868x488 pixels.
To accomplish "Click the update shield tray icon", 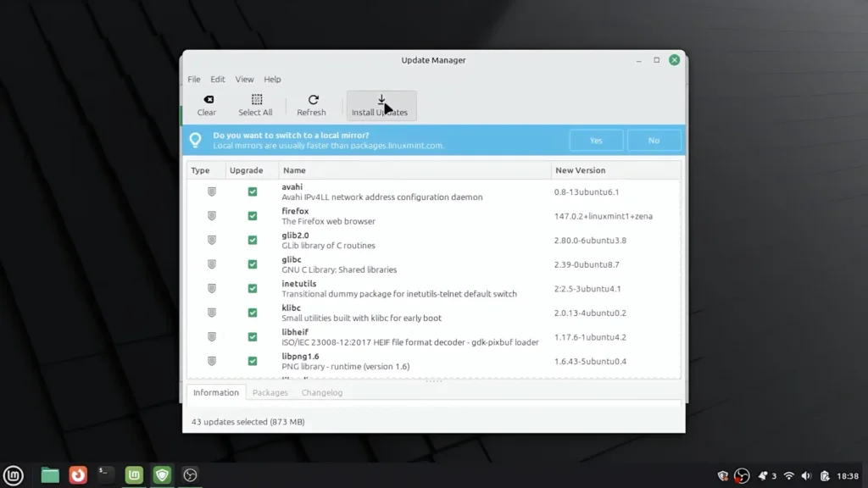I will (723, 476).
